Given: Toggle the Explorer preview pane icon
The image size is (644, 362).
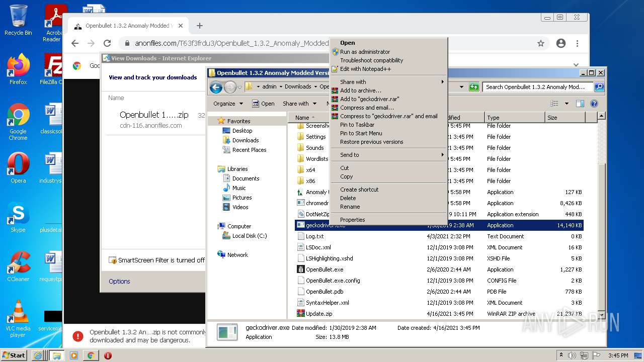Looking at the screenshot, I should click(580, 104).
